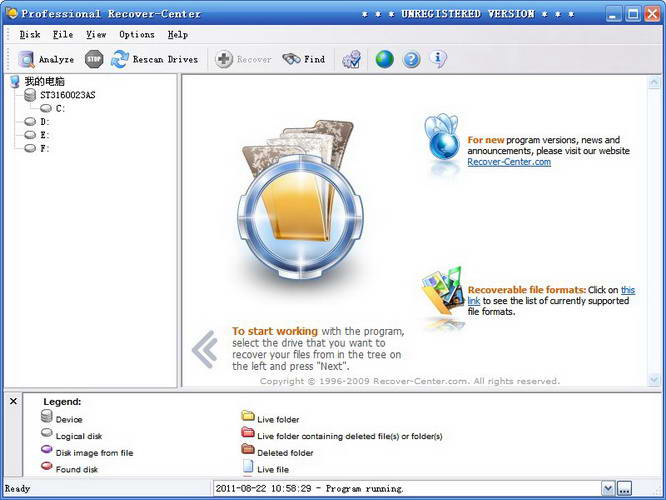Open the Help menu

[x=178, y=35]
